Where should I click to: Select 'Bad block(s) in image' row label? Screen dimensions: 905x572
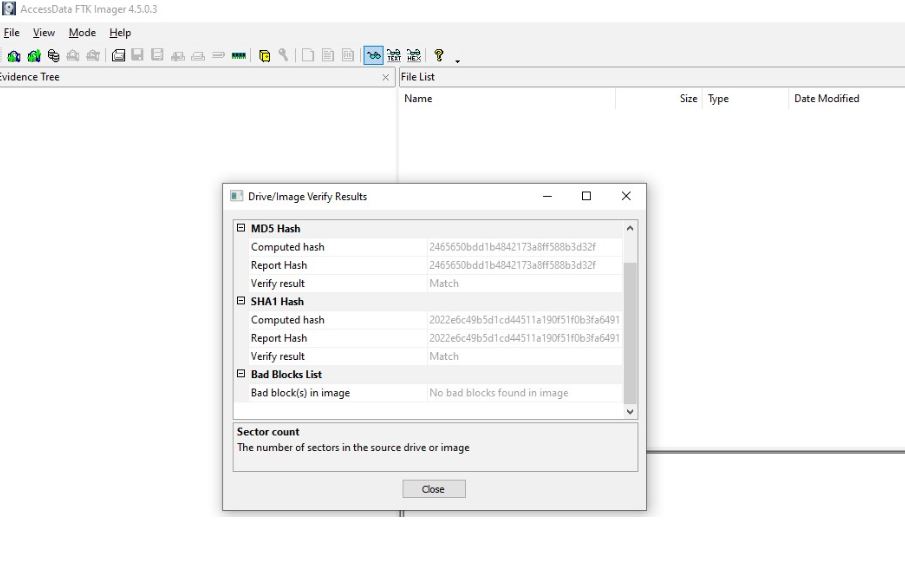(x=300, y=393)
